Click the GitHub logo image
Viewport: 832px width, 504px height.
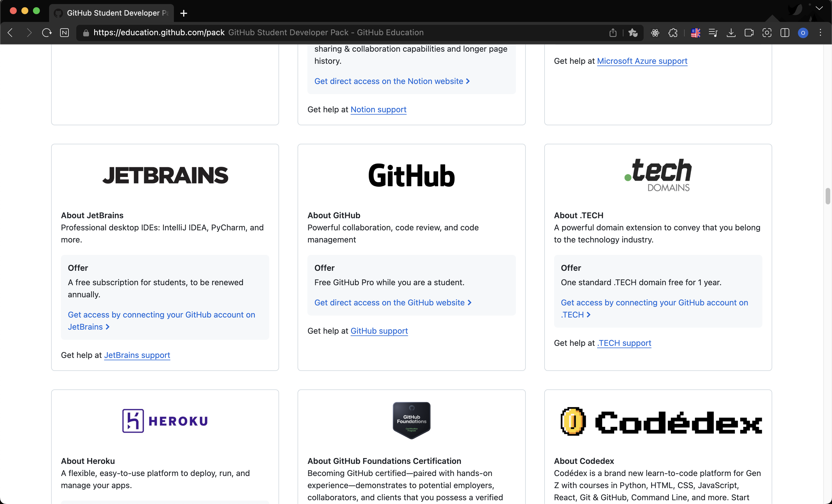coord(411,176)
